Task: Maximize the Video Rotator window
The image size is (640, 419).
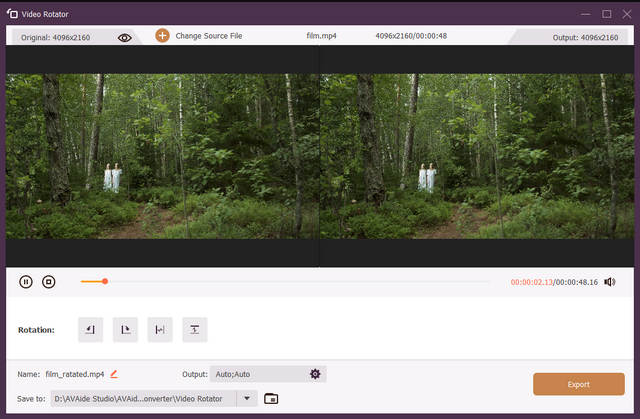Action: tap(606, 14)
